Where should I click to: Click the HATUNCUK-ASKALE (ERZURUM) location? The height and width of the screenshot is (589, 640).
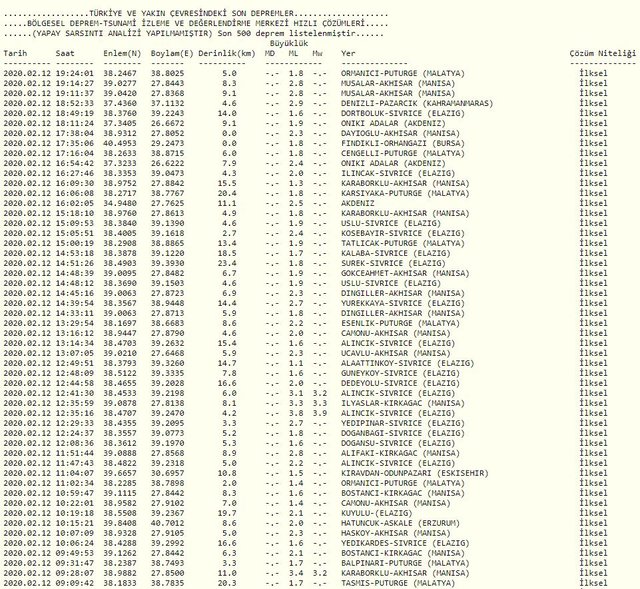[x=400, y=523]
